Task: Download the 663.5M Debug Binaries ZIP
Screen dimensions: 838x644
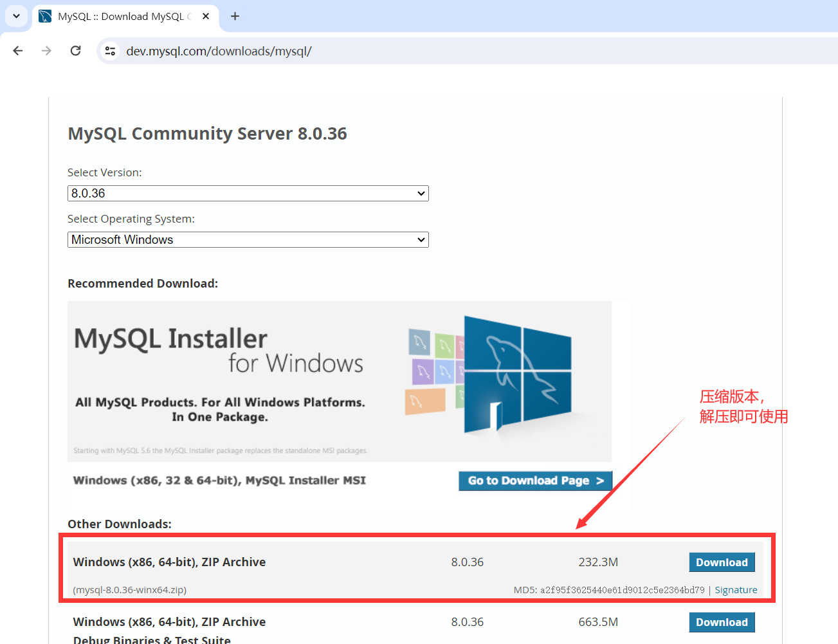Action: (x=722, y=622)
